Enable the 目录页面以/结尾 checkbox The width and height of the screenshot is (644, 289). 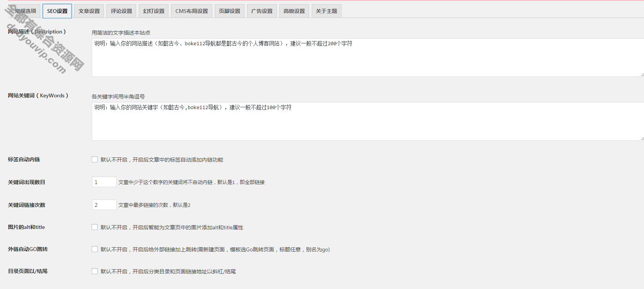95,271
